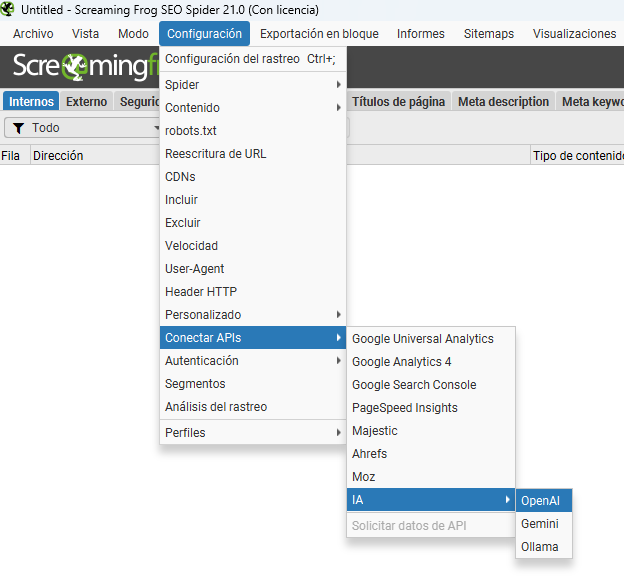Switch to the Títulos de página tab
The height and width of the screenshot is (576, 624).
(398, 102)
